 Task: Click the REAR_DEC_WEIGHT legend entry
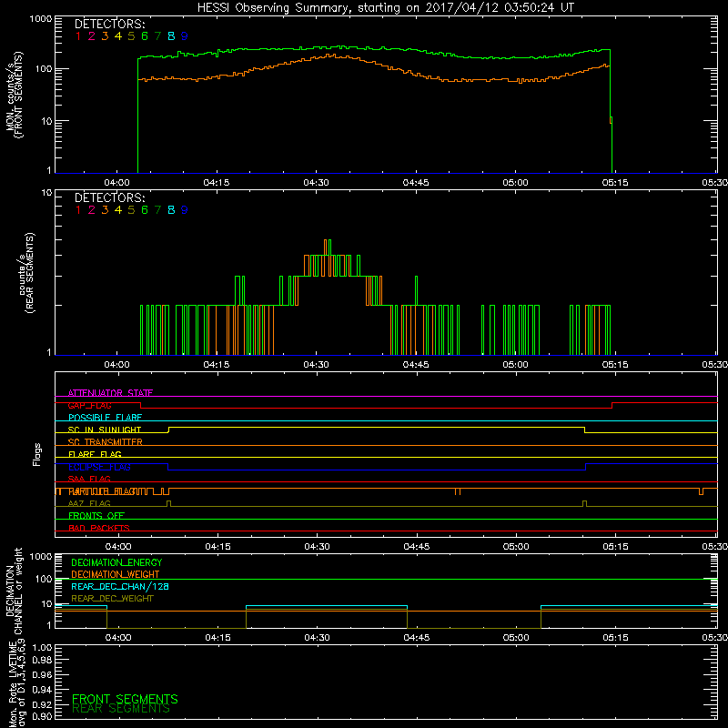(x=112, y=599)
